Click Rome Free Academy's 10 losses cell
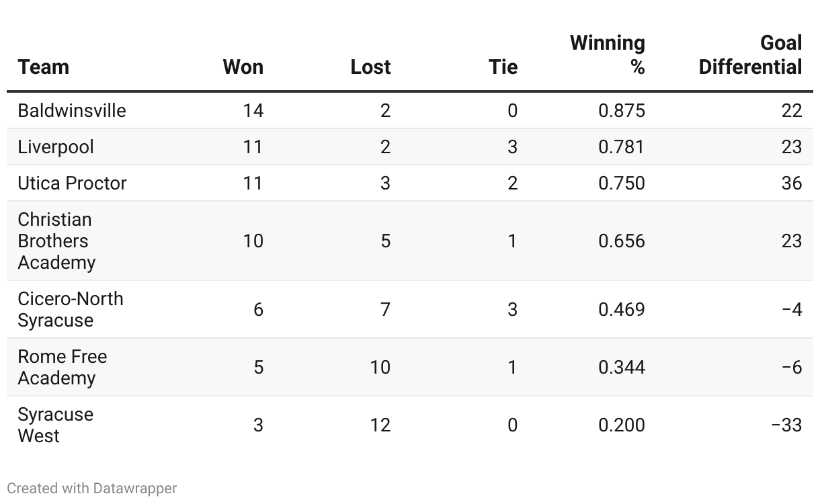 click(x=380, y=367)
